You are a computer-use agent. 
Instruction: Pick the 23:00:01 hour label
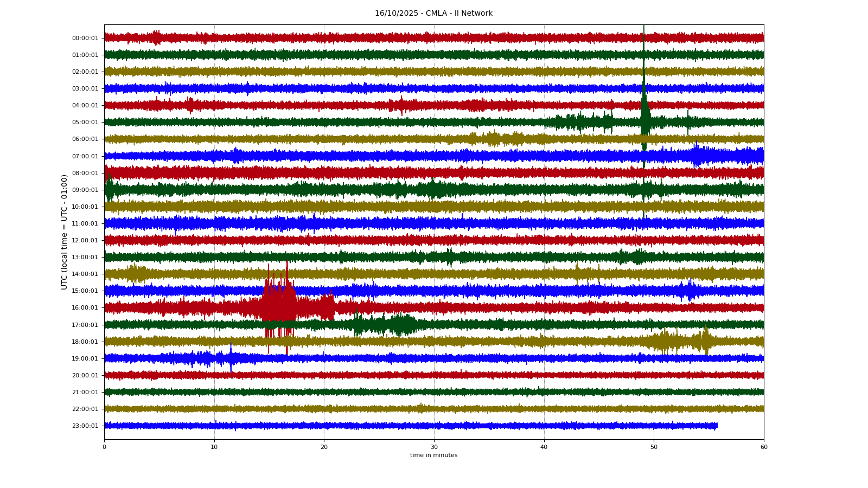coord(85,426)
